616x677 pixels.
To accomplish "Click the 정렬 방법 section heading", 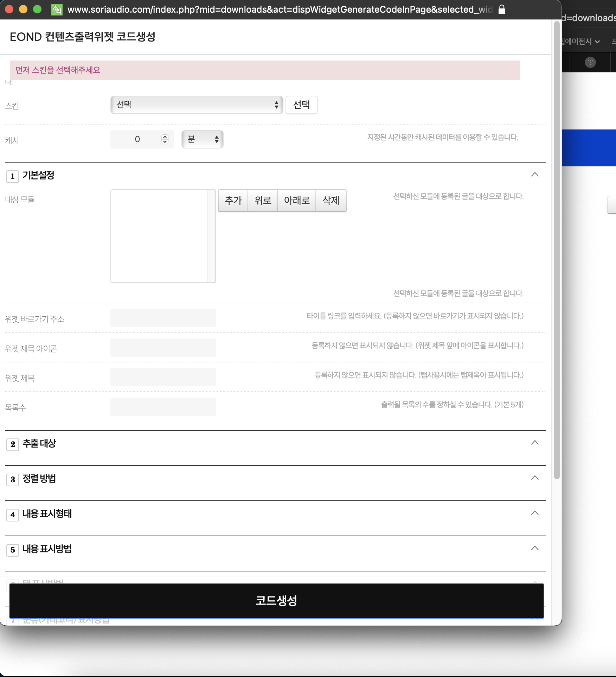I will click(39, 479).
